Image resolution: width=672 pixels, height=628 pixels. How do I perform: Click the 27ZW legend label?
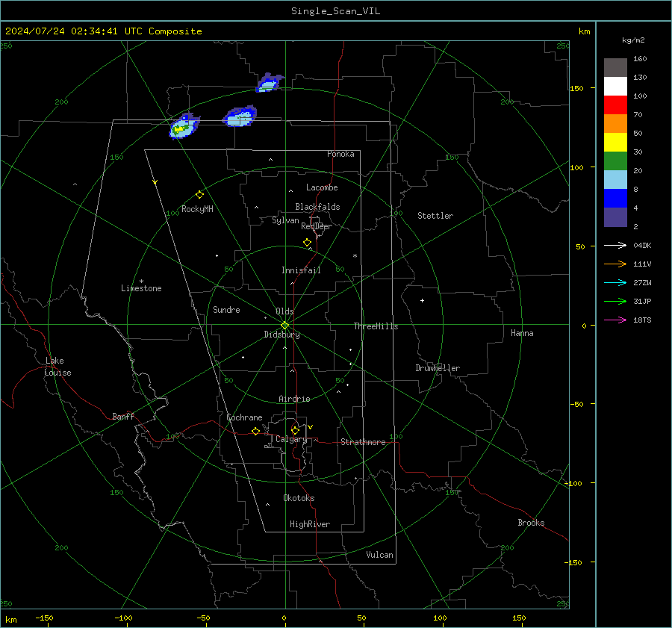click(642, 282)
